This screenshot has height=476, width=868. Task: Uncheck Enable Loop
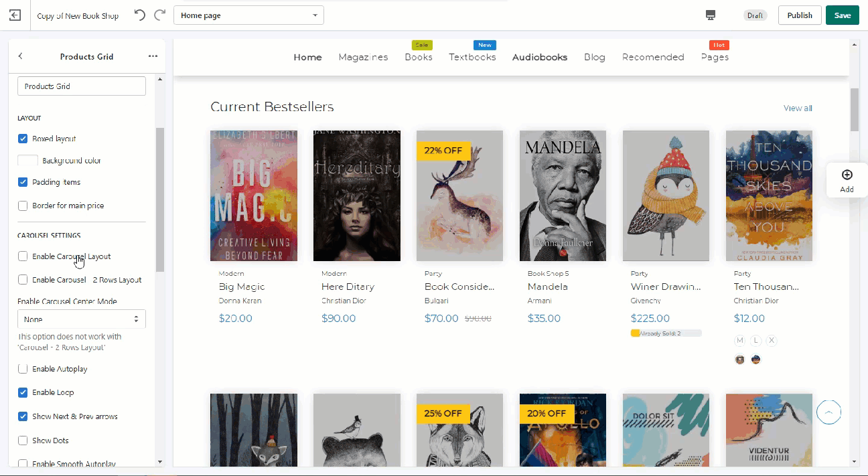(23, 392)
